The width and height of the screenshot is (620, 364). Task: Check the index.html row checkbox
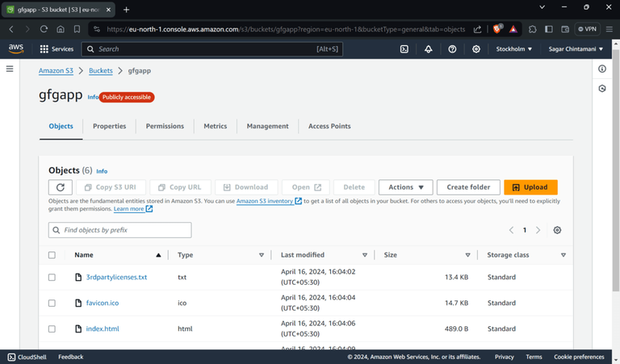pyautogui.click(x=52, y=328)
